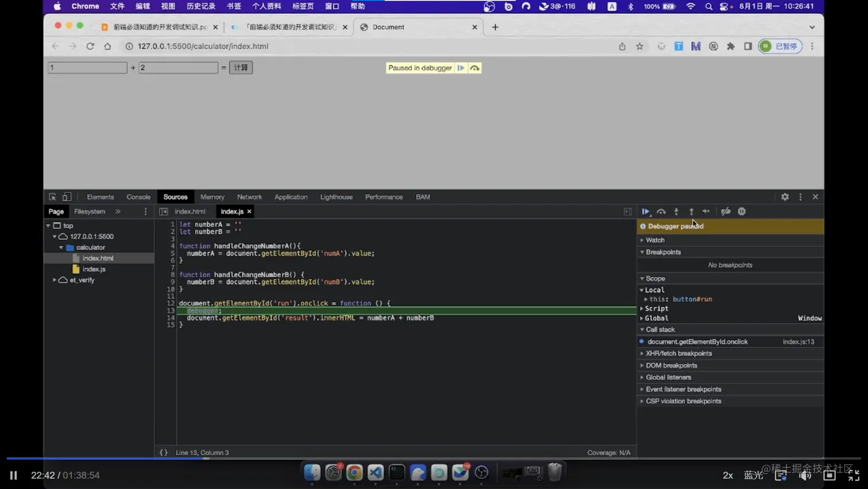This screenshot has width=868, height=489.
Task: Step over from the Paused in debugger overlay
Action: 475,68
